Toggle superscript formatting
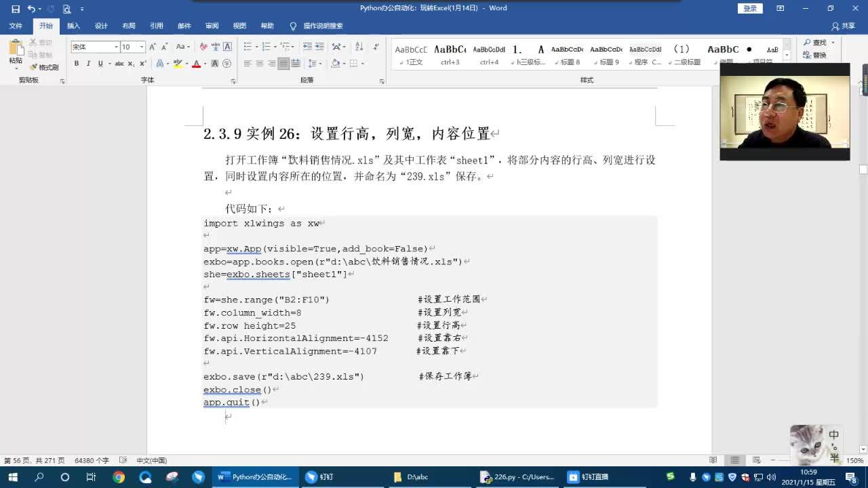Viewport: 868px width, 488px height. pyautogui.click(x=143, y=64)
